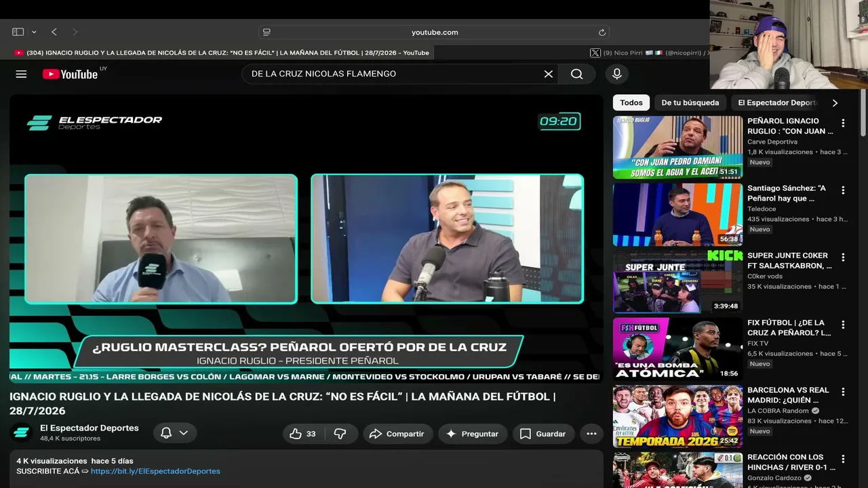This screenshot has height=488, width=868.
Task: Click the page settings icon in address bar
Action: [x=267, y=32]
